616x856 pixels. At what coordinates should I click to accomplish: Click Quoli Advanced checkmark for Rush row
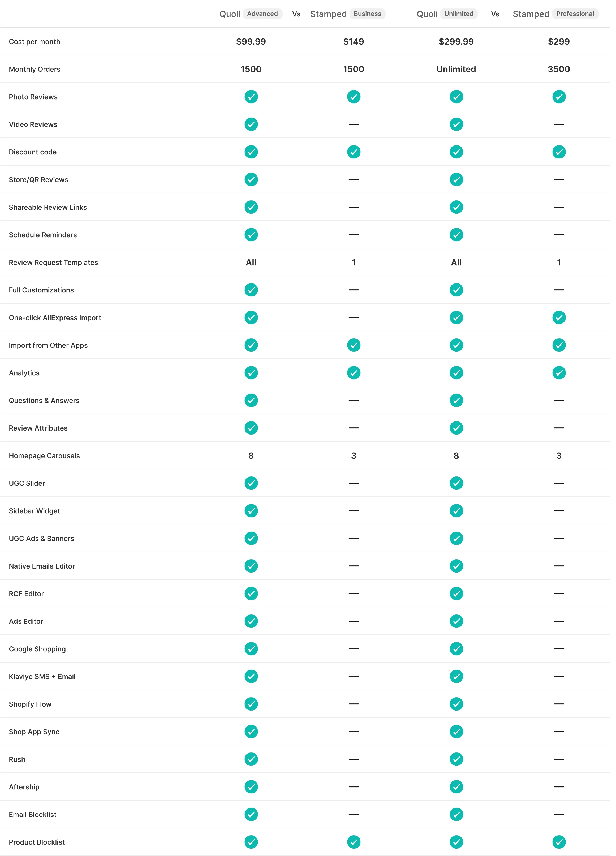251,759
